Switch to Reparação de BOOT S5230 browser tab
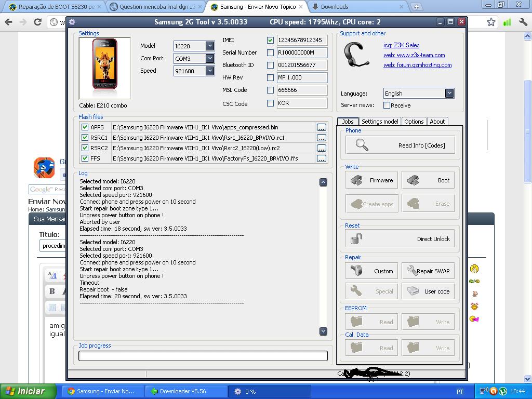The height and width of the screenshot is (399, 532). pyautogui.click(x=52, y=7)
